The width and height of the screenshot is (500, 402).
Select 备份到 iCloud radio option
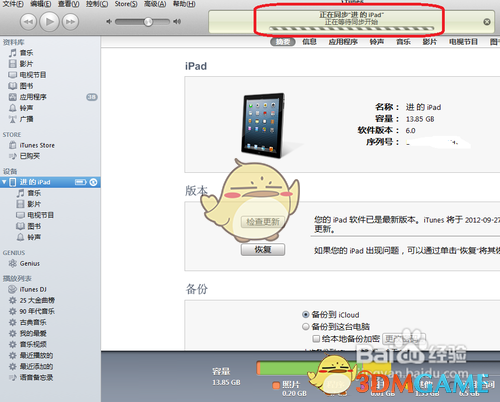pos(305,314)
